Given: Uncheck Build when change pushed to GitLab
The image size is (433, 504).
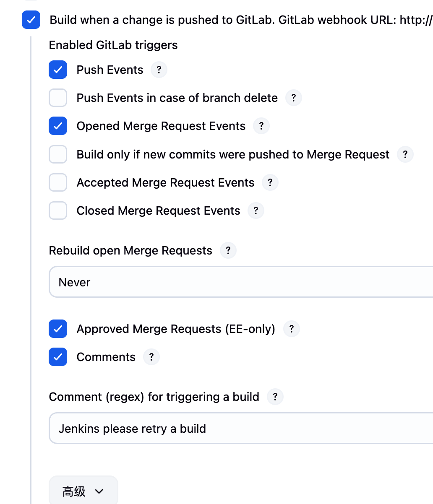Looking at the screenshot, I should pos(31,20).
